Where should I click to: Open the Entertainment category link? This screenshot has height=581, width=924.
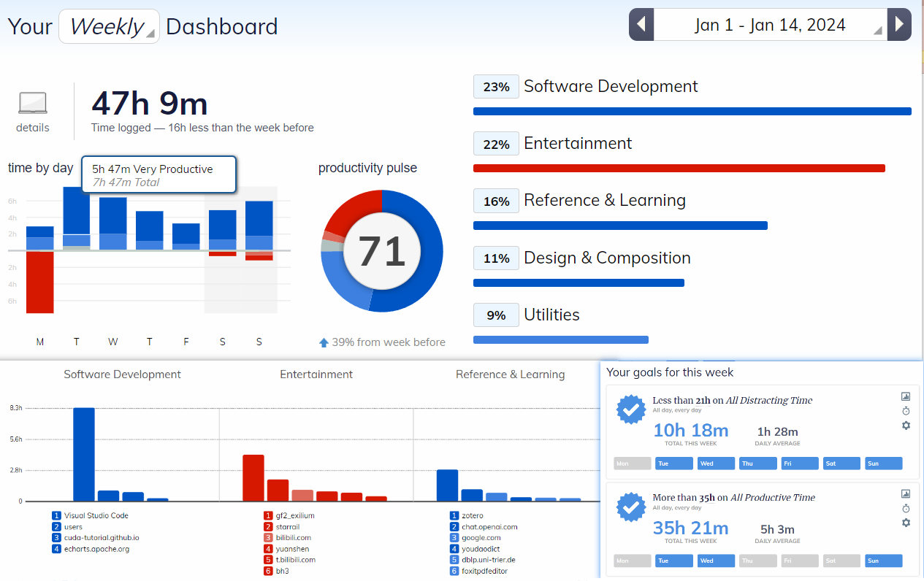[x=578, y=144]
